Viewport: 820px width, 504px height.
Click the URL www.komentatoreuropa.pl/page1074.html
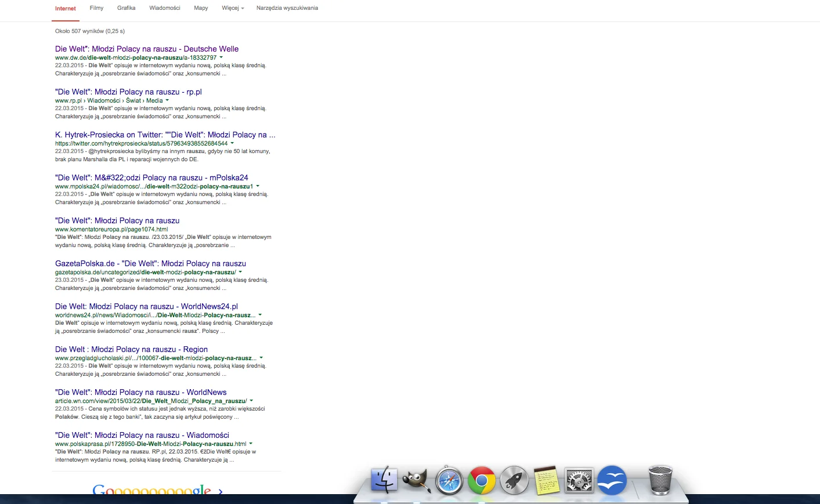(x=111, y=229)
